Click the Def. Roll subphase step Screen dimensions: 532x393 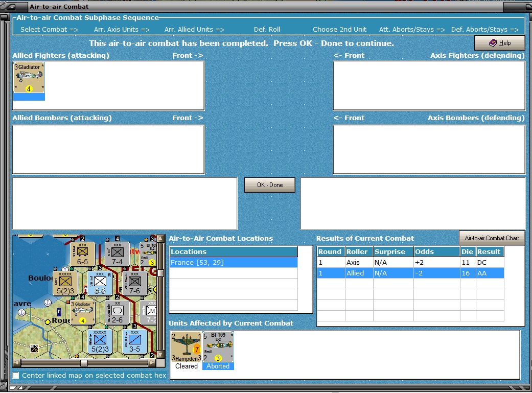pyautogui.click(x=267, y=30)
